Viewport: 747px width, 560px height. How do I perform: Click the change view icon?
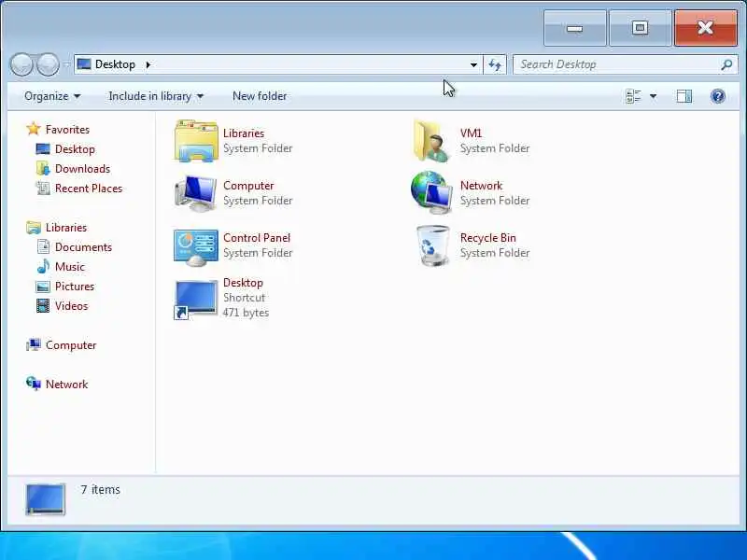click(633, 96)
